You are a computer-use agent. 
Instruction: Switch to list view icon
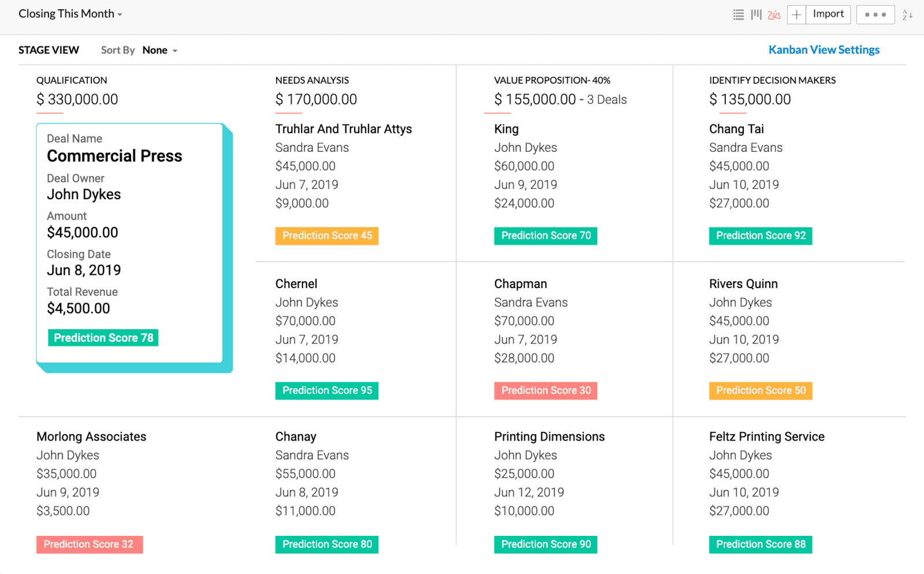(x=738, y=15)
